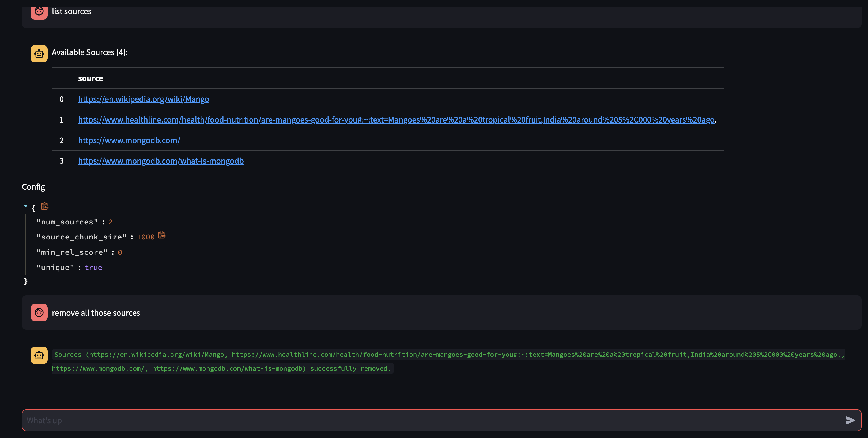Click the robot avatar beside the removal confirmation
868x438 pixels.
point(39,355)
